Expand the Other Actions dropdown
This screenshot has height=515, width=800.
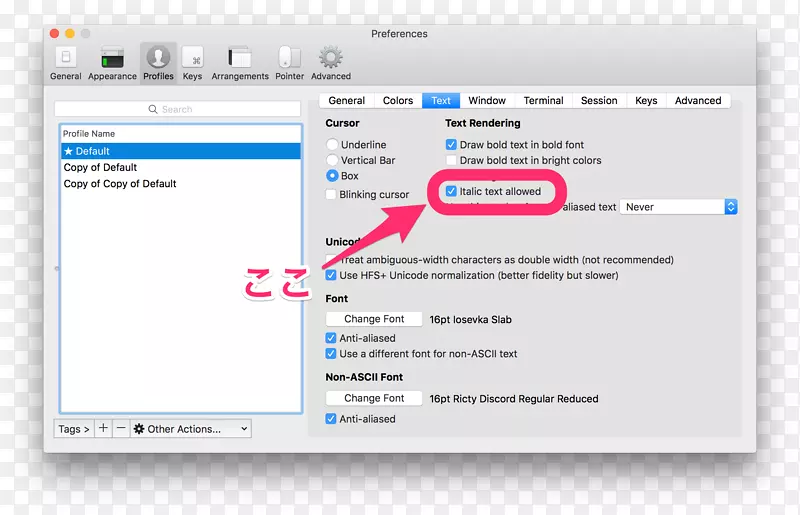click(190, 429)
